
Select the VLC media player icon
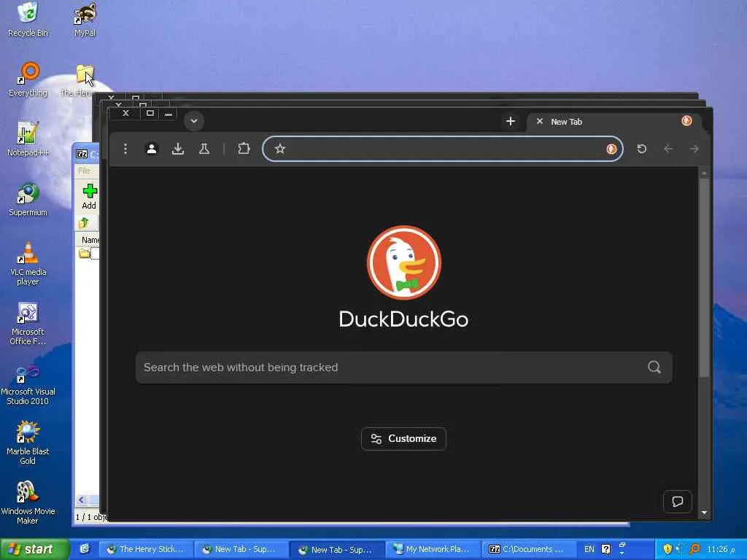click(28, 263)
